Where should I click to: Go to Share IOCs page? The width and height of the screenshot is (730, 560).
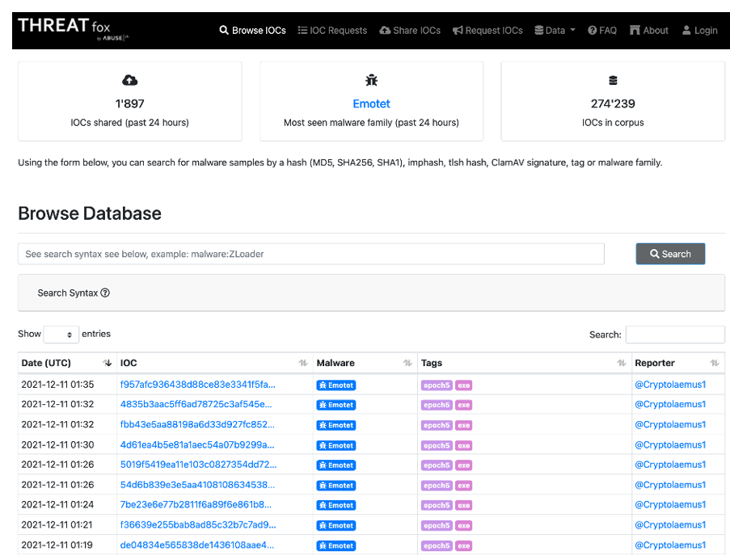click(x=410, y=30)
